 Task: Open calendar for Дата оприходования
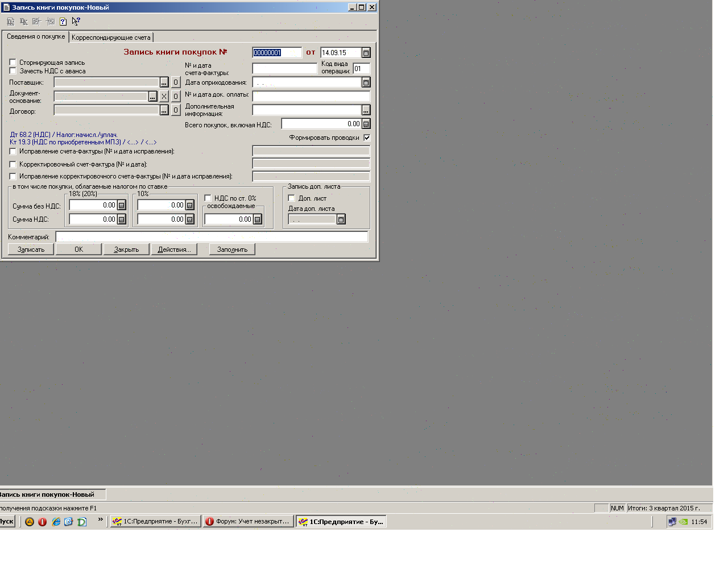point(366,82)
